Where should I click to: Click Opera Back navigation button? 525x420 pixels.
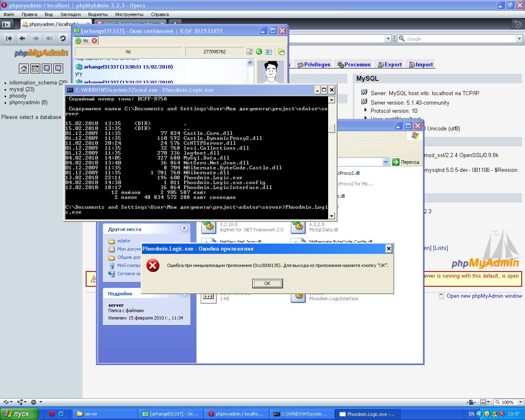tap(23, 39)
